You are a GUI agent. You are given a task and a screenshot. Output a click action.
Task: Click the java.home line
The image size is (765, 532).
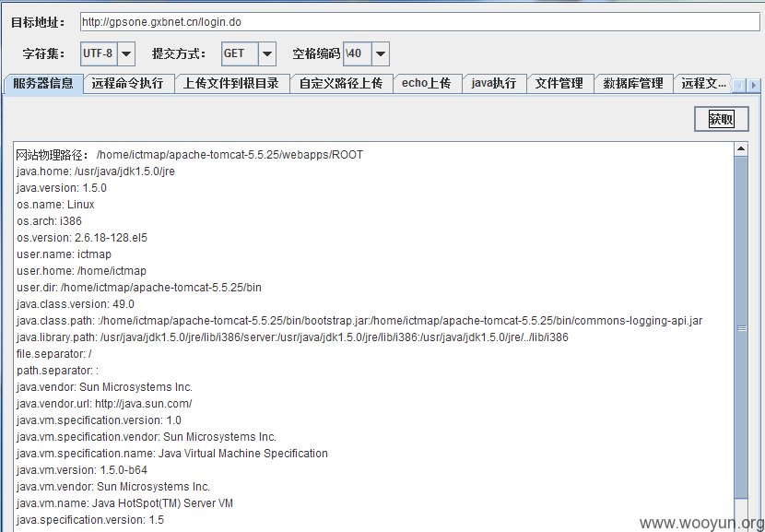[96, 171]
